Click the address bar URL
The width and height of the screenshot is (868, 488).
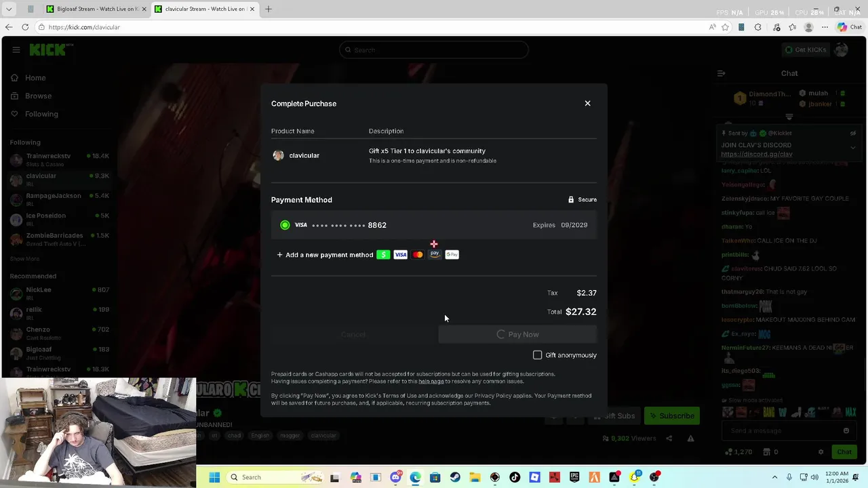[x=84, y=27]
